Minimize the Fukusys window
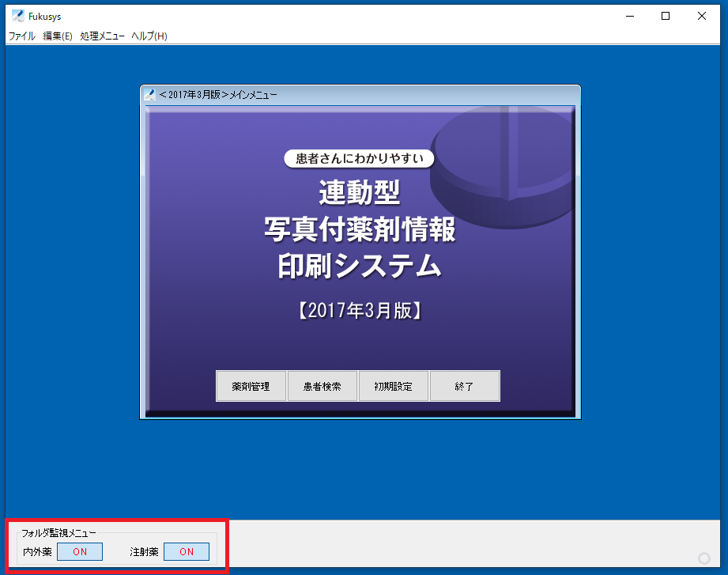The image size is (728, 575). click(629, 16)
